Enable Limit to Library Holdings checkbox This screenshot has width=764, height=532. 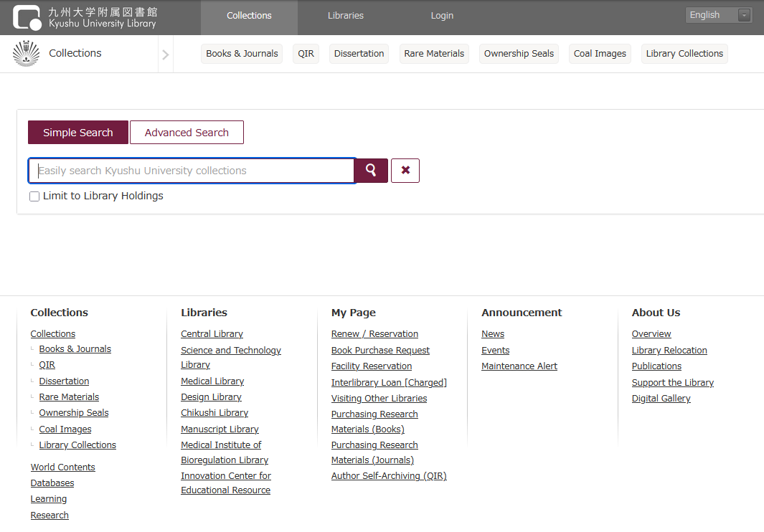pos(34,196)
